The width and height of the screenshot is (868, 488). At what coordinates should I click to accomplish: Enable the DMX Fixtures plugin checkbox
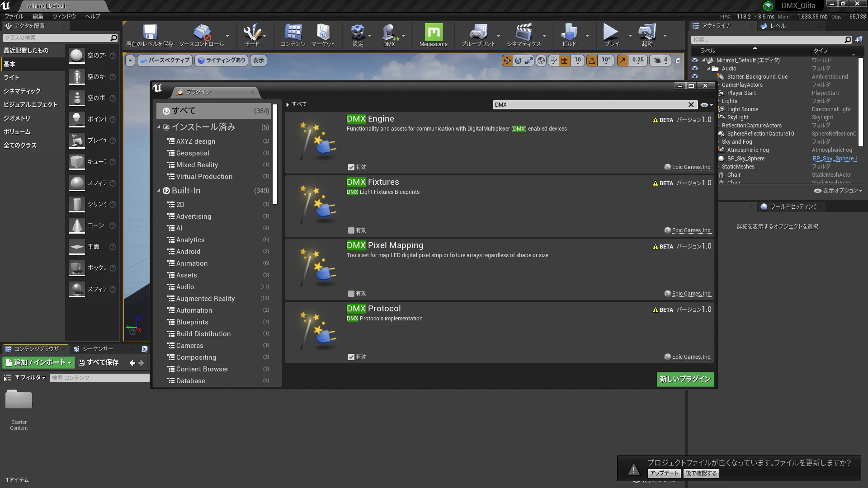point(351,230)
